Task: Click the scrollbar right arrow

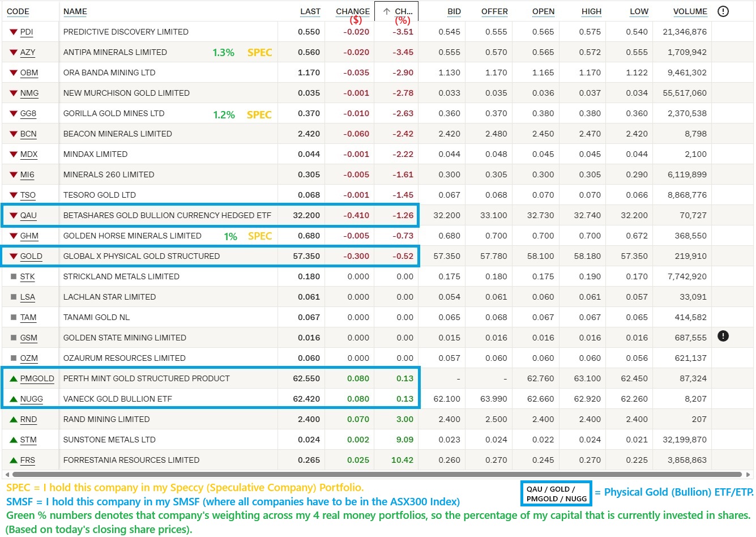Action: (749, 475)
